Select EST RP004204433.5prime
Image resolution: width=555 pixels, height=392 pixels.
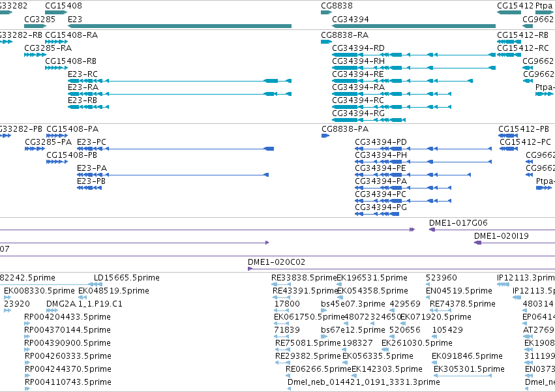(x=67, y=317)
